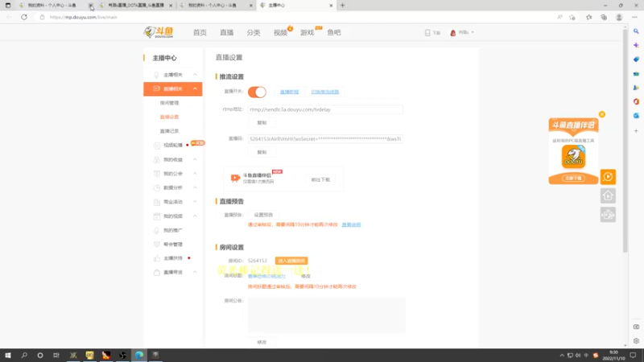Viewport: 644px width, 362px height.
Task: Select 房间管理 in sidebar submenu
Action: (x=169, y=103)
